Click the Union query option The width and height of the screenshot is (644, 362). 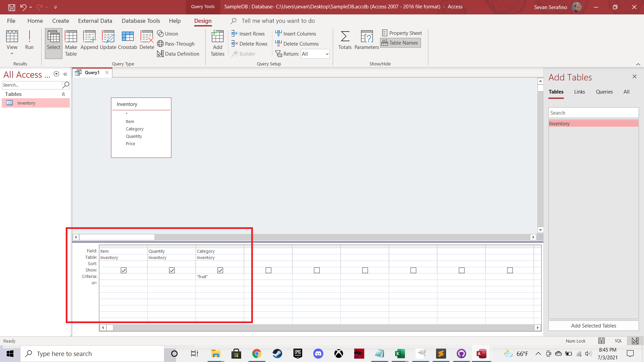(168, 34)
